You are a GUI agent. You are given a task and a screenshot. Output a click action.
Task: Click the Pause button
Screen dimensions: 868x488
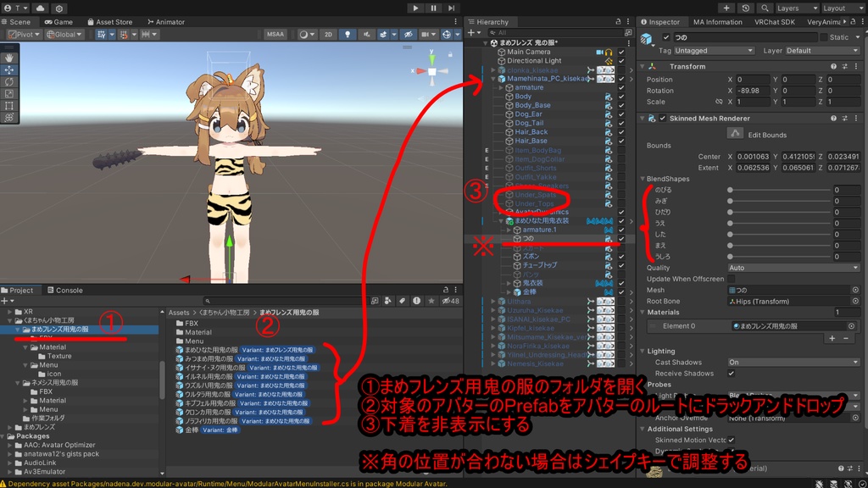point(433,8)
